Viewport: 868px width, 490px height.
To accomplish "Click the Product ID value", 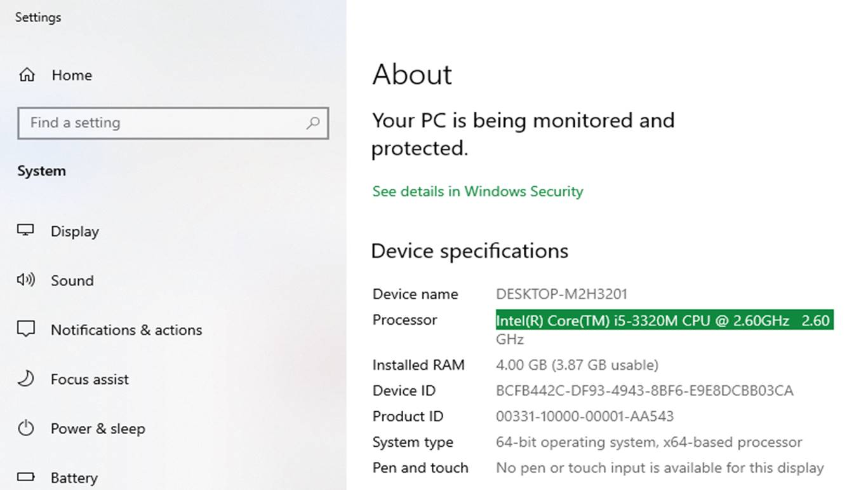I will (x=584, y=416).
